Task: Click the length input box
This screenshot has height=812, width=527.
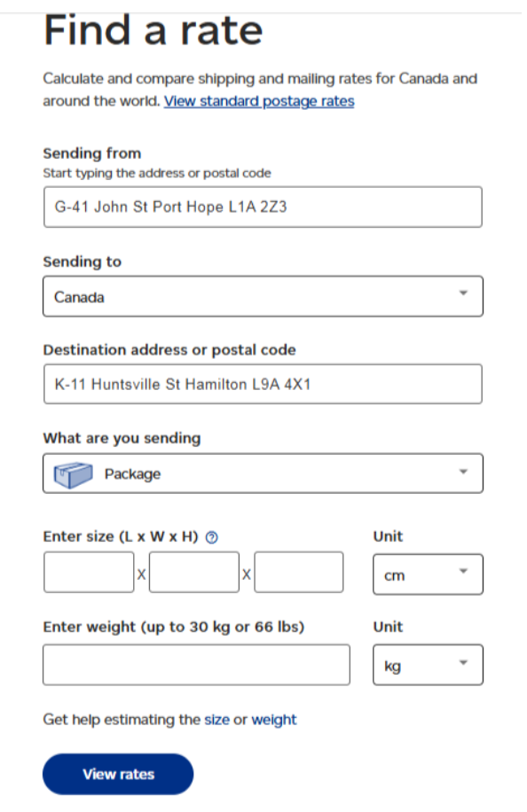Action: click(x=88, y=572)
